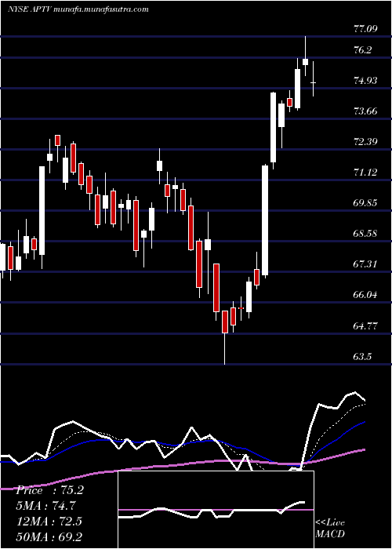This screenshot has height=549, width=392.
Task: Click the 76.2 price axis label
Action: point(362,50)
